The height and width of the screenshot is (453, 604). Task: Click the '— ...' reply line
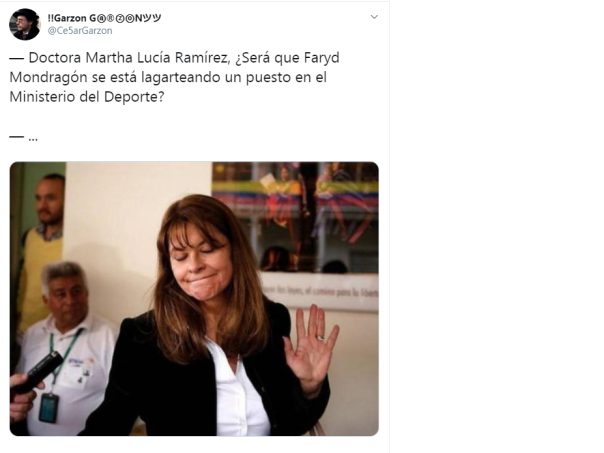point(23,137)
